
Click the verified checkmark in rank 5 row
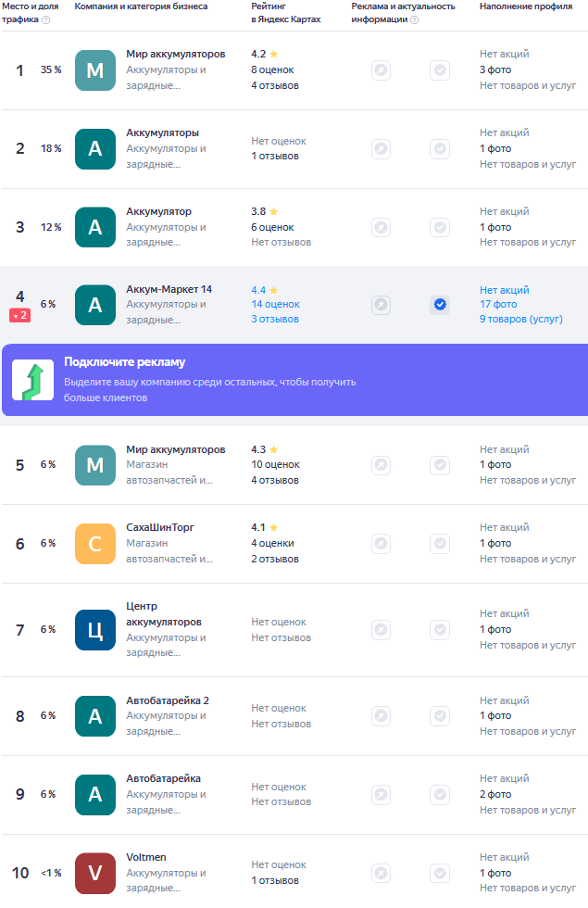pyautogui.click(x=440, y=465)
